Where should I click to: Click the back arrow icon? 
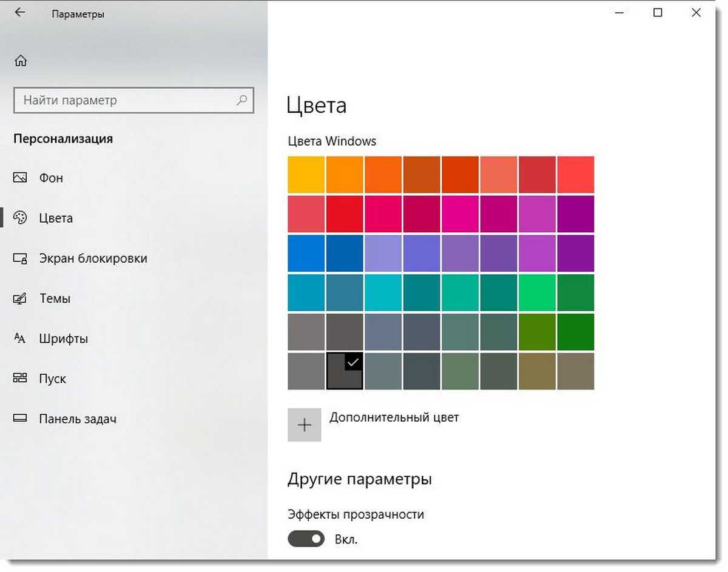pos(20,13)
